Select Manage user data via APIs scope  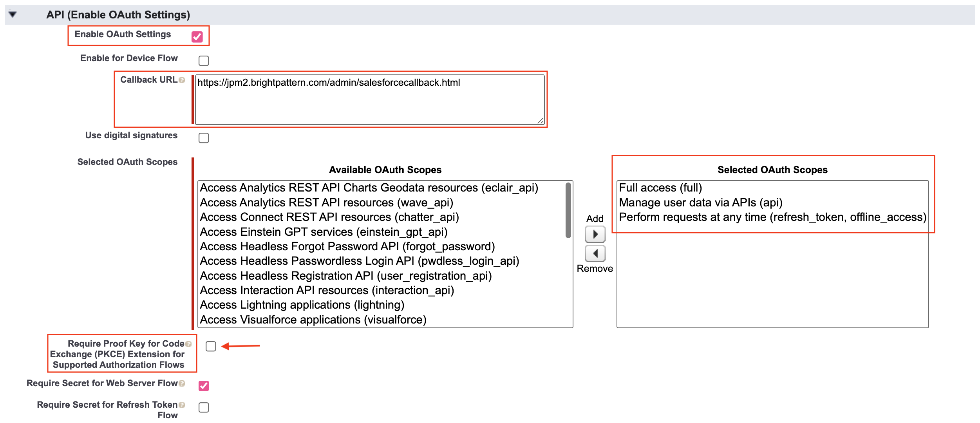700,203
